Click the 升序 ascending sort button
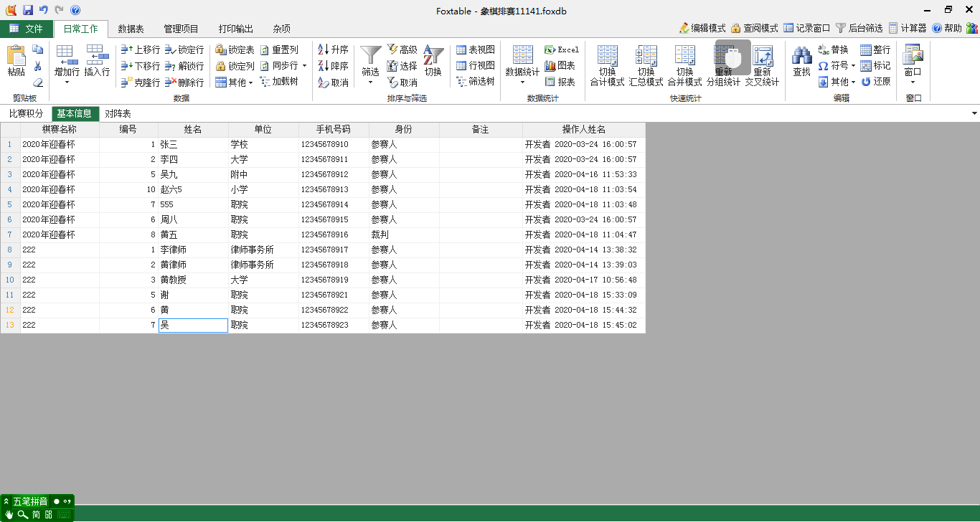Image resolution: width=980 pixels, height=522 pixels. coord(333,49)
